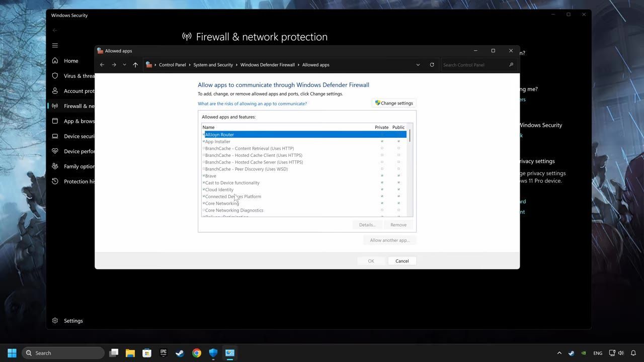
Task: Toggle the Windows Security hamburger navigation menu
Action: click(x=55, y=45)
